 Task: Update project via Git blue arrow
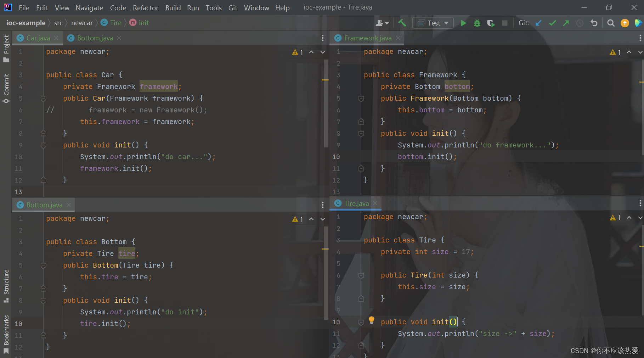click(538, 23)
